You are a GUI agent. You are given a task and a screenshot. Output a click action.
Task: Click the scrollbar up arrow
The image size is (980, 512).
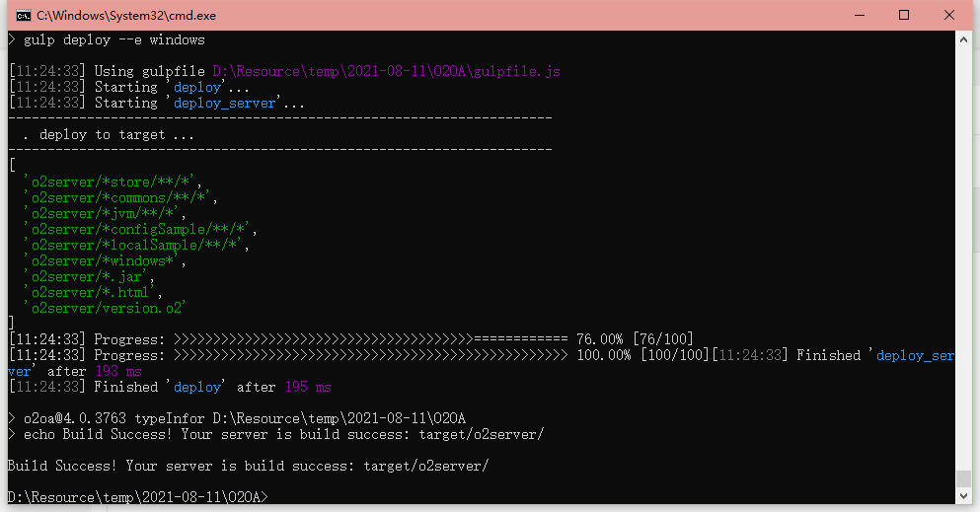pyautogui.click(x=964, y=39)
